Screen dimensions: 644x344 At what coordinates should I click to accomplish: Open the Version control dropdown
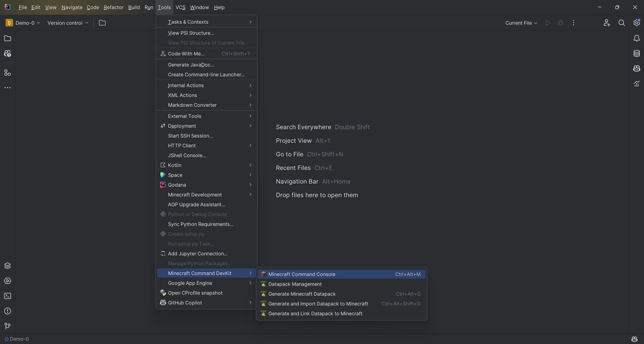point(68,23)
